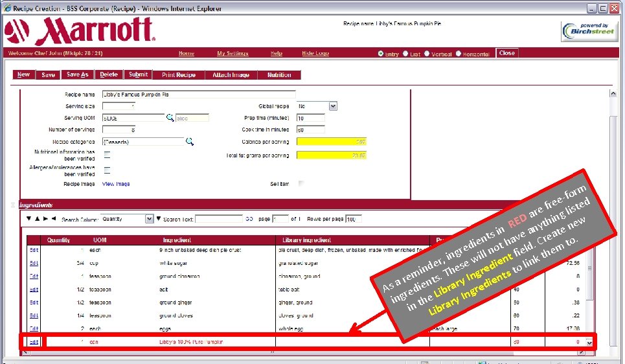
Task: Select the Entry view radio button
Action: coord(381,53)
